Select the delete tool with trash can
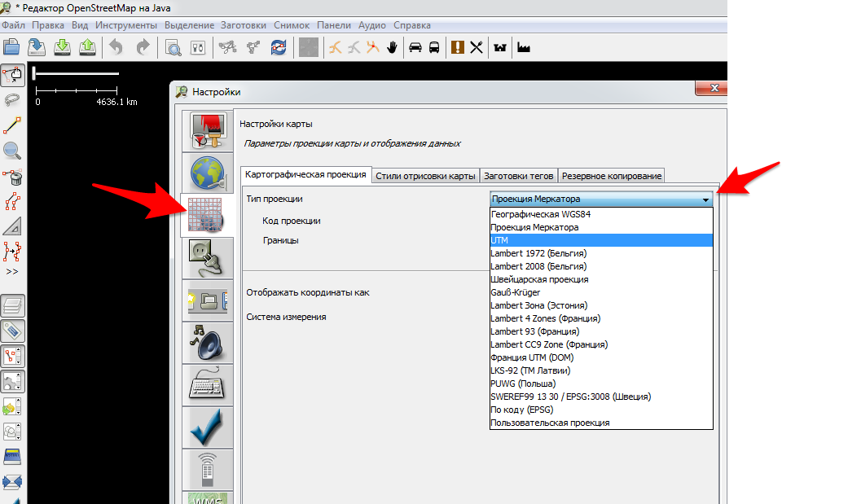 coord(13,176)
